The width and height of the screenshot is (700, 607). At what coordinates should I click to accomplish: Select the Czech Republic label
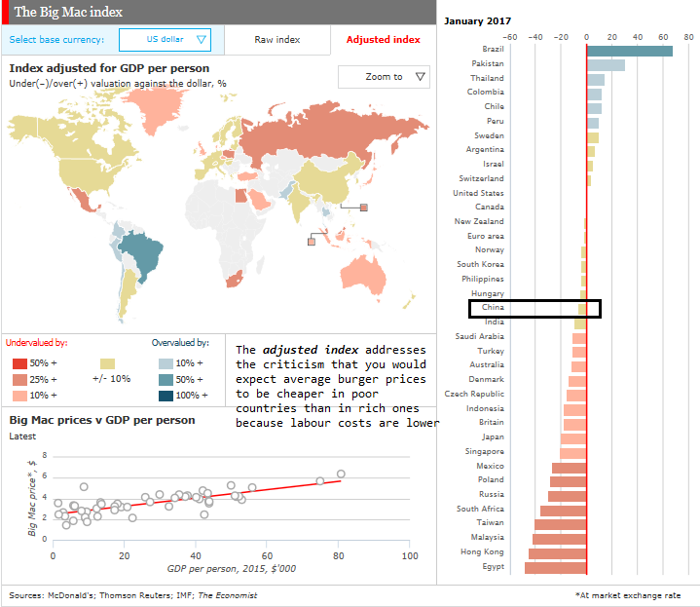point(474,394)
